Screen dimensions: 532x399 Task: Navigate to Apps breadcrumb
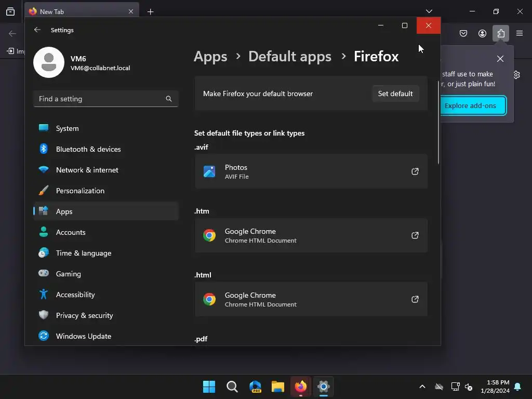tap(210, 56)
